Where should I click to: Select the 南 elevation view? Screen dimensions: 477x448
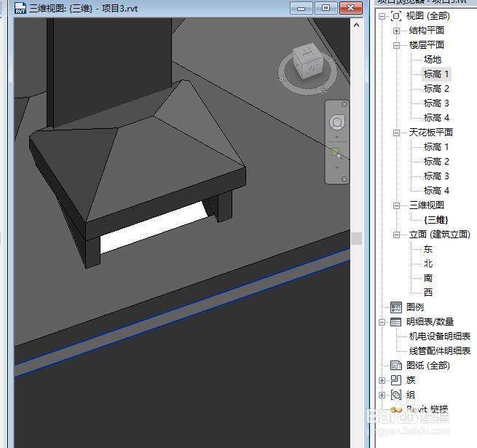[x=428, y=278]
